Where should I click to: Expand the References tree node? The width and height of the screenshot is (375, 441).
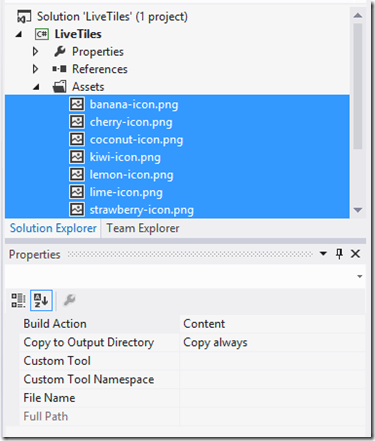pyautogui.click(x=35, y=69)
